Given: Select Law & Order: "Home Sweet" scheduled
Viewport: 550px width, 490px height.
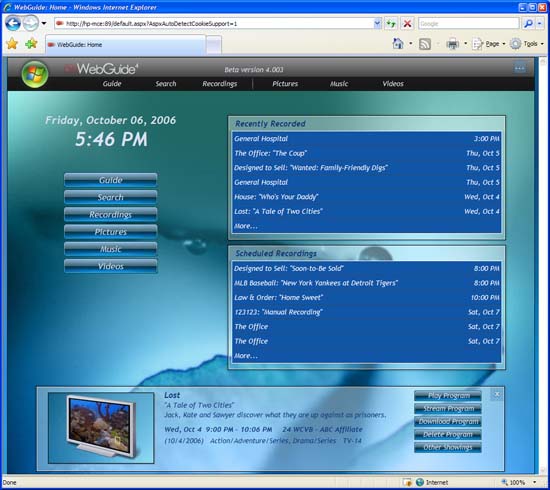Looking at the screenshot, I should point(367,297).
